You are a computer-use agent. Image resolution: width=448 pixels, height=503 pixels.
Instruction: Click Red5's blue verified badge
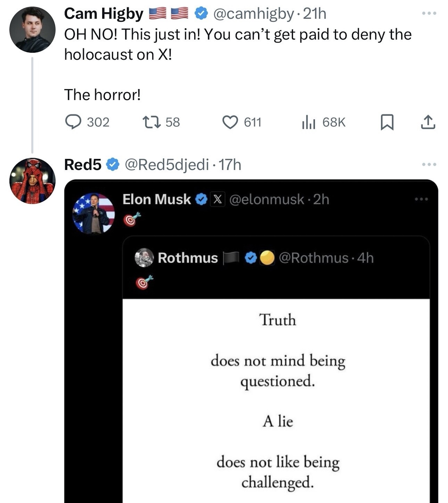[113, 165]
